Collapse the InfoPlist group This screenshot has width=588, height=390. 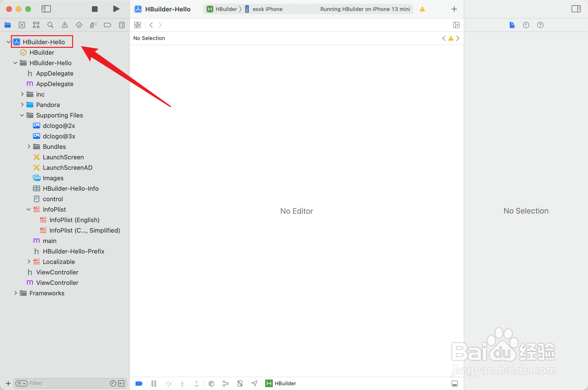click(29, 210)
